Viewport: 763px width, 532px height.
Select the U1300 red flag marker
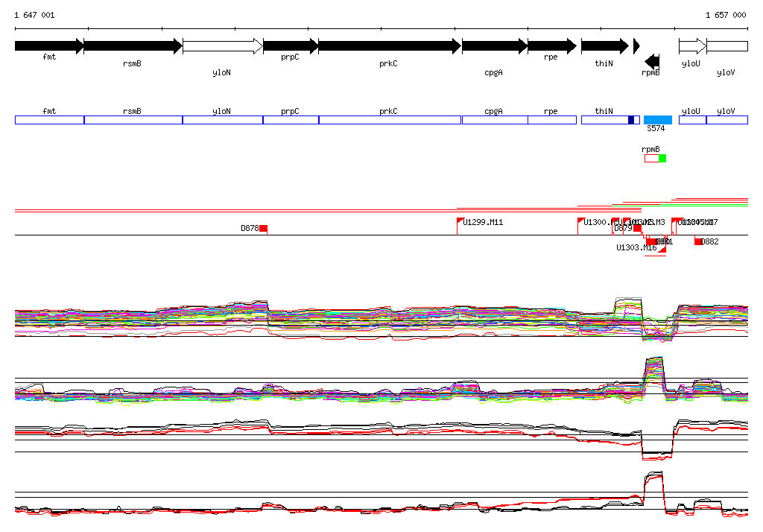tap(580, 222)
